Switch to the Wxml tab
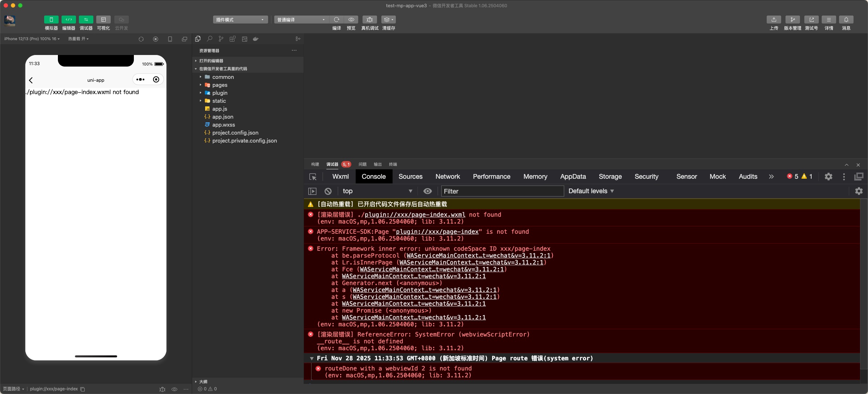The image size is (868, 394). [x=340, y=177]
